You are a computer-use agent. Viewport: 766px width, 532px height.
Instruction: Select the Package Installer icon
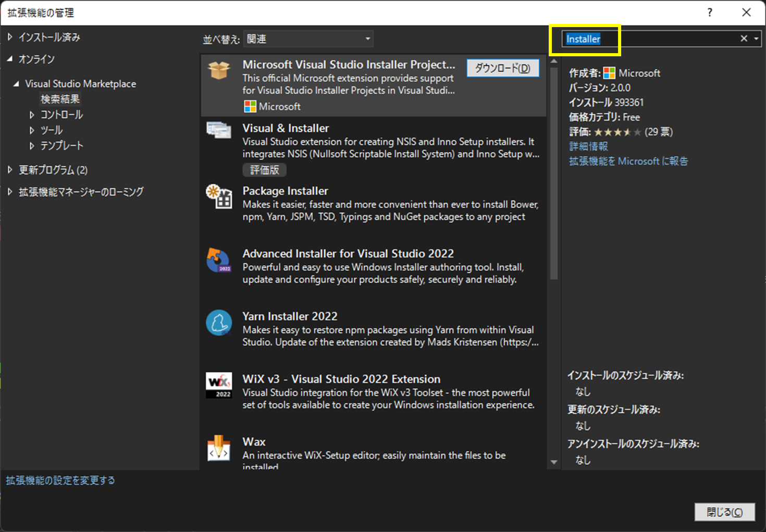pos(219,197)
